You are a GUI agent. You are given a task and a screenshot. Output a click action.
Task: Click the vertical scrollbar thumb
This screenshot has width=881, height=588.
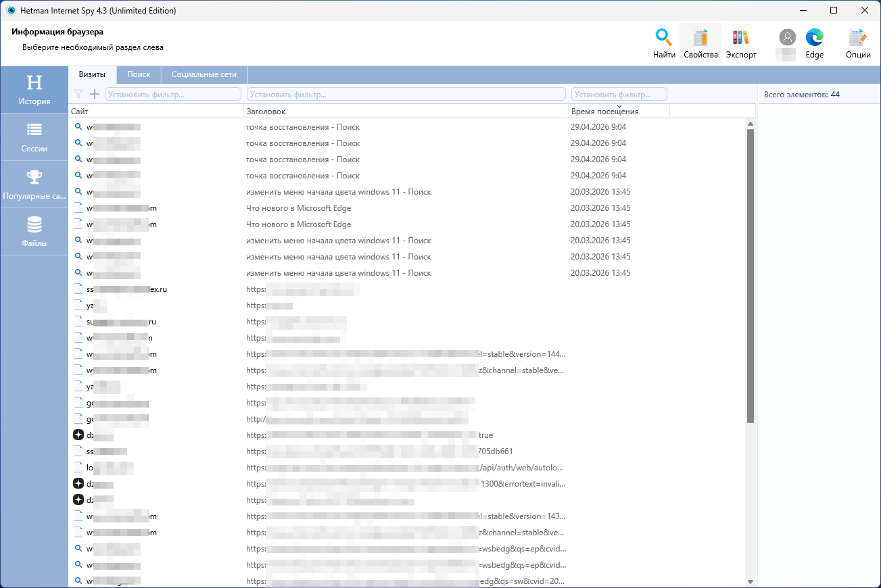[x=750, y=276]
